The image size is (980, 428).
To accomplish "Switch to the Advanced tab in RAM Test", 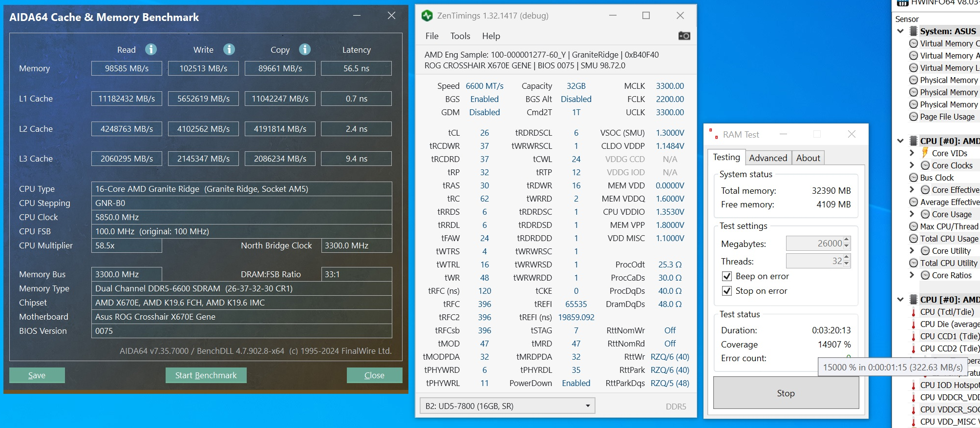I will pos(768,158).
